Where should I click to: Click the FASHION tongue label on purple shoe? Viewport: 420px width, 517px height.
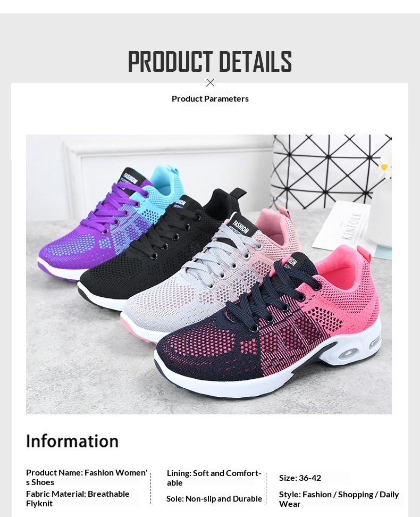tap(130, 179)
